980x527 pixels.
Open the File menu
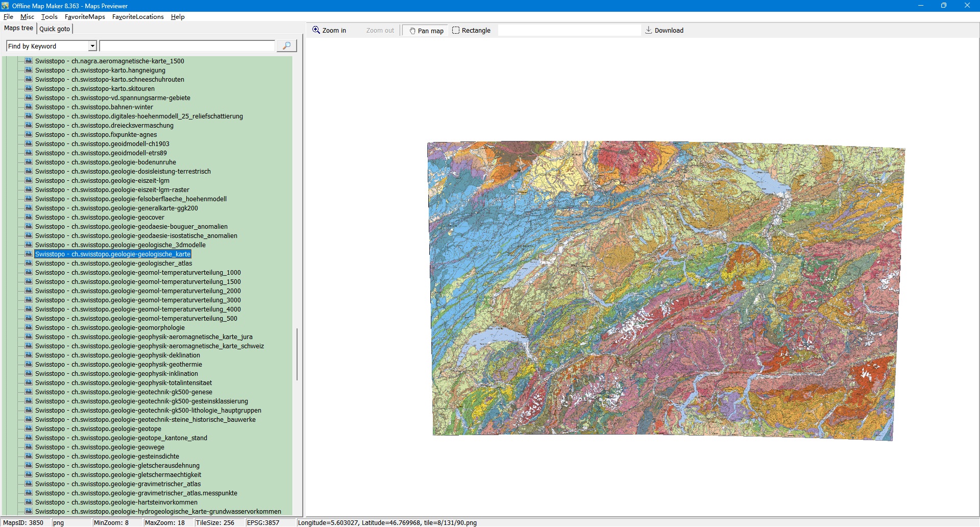click(8, 17)
